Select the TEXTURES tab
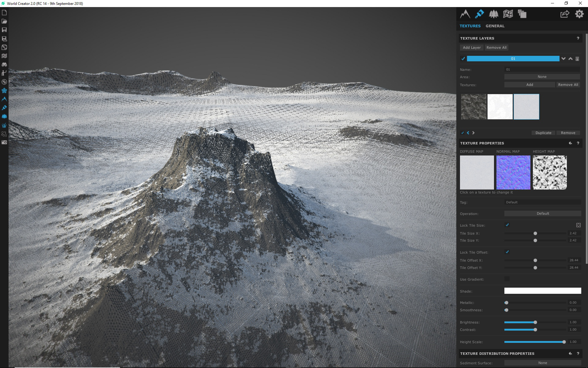This screenshot has height=368, width=588. [470, 26]
